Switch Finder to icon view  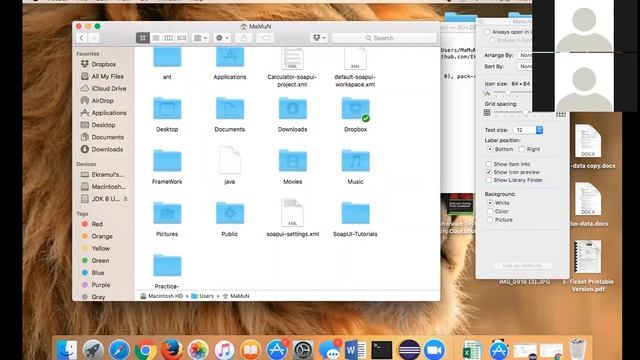pos(143,38)
